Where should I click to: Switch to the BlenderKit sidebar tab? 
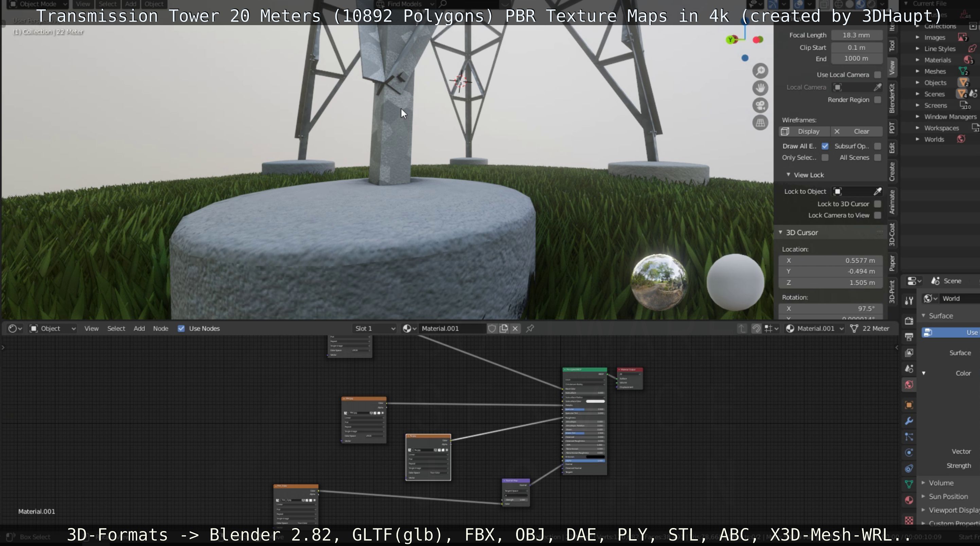click(892, 98)
